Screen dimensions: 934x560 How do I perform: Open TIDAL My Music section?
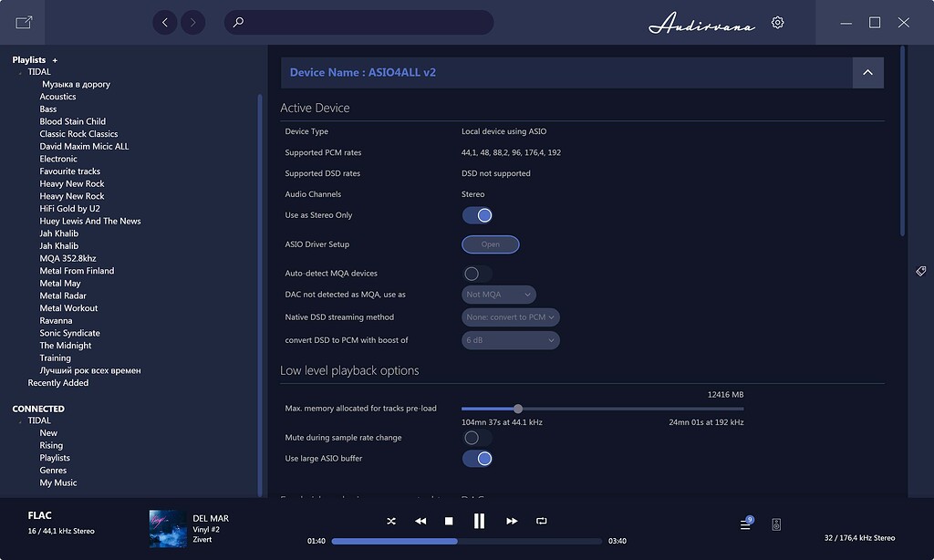(58, 483)
